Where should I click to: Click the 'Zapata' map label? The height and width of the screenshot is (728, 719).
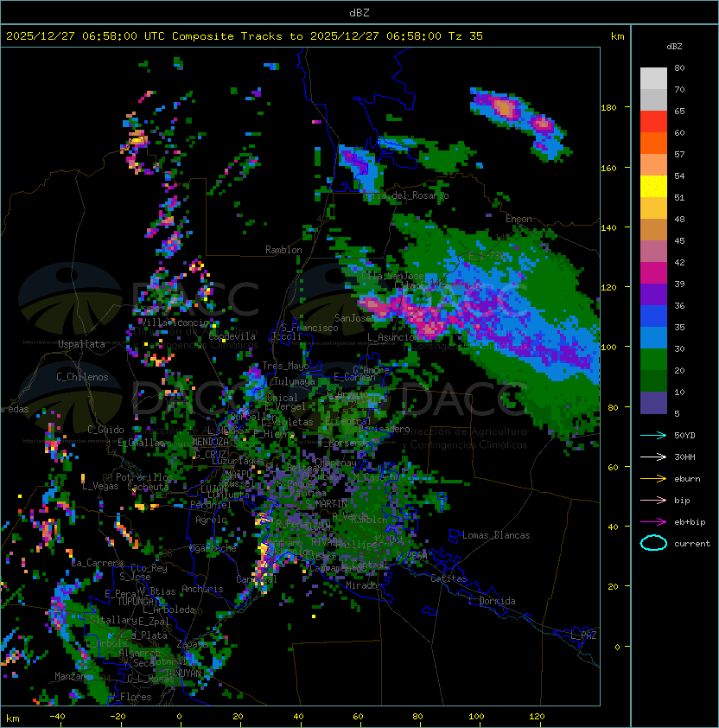[x=192, y=644]
